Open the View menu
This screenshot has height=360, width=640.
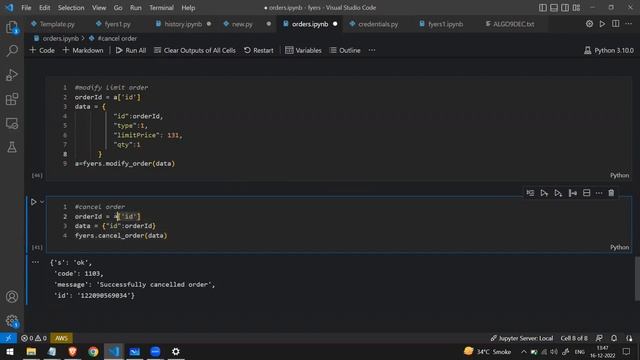pos(99,8)
